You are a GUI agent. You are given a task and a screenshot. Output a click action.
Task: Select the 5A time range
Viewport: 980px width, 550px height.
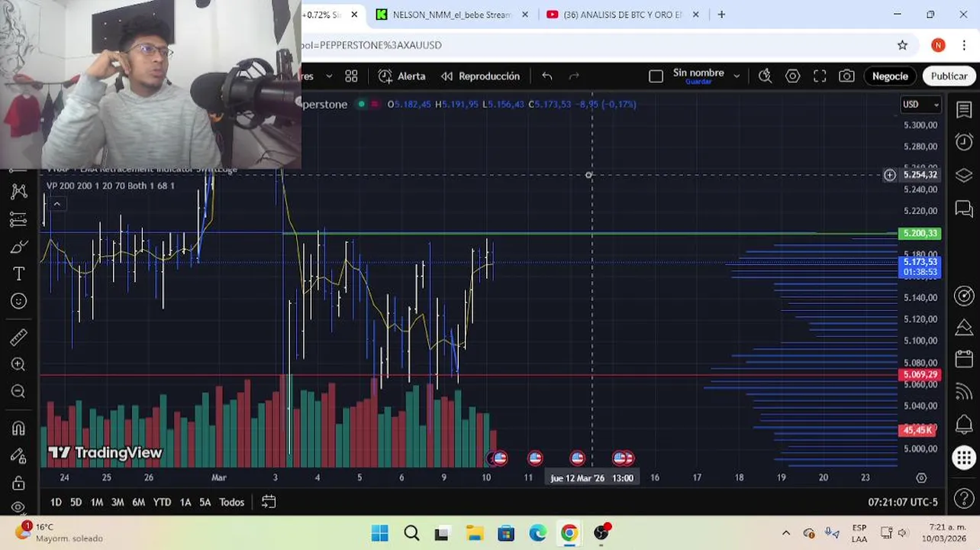point(205,502)
